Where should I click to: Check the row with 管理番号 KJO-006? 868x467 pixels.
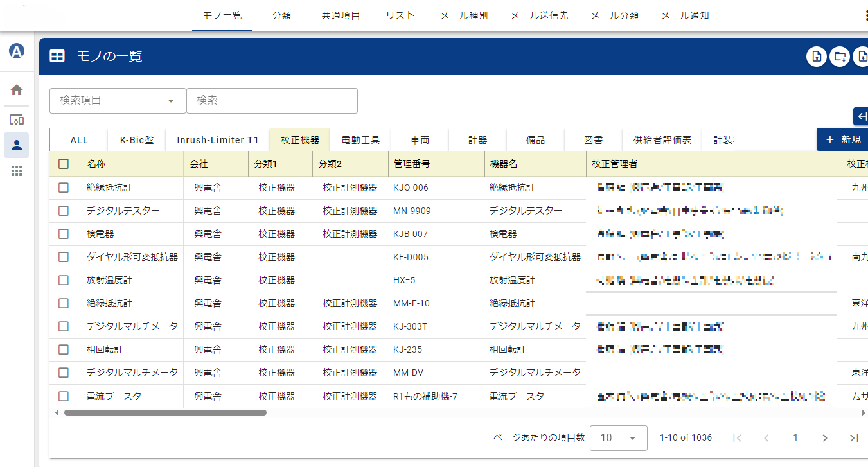coord(64,188)
